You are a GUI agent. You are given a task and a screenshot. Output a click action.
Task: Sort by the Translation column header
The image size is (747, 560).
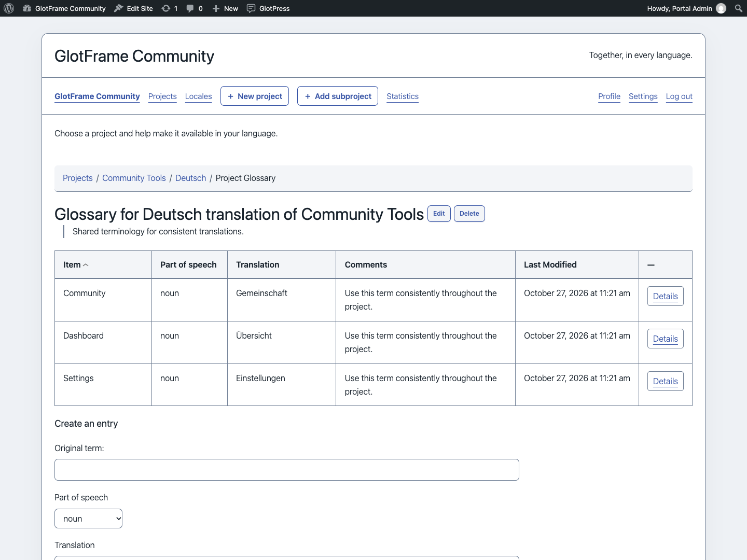click(x=258, y=264)
